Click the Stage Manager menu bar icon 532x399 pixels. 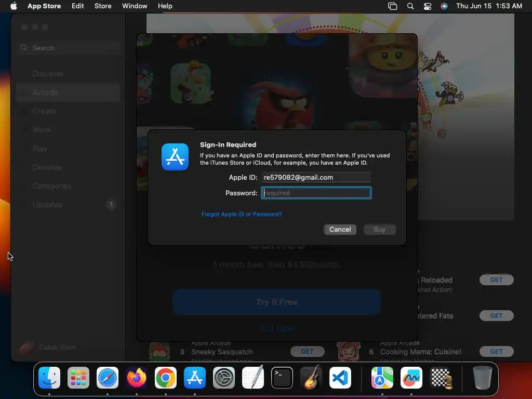(393, 6)
